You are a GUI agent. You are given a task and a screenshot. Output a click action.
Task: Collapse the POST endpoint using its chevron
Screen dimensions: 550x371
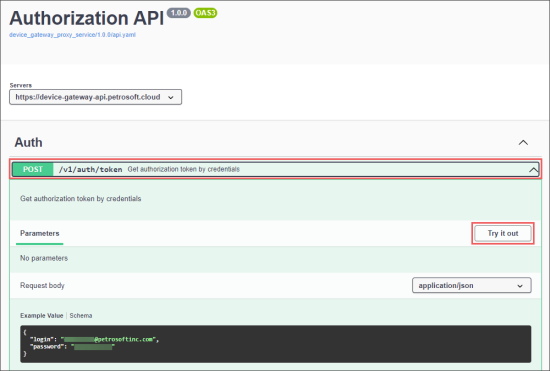(x=533, y=170)
